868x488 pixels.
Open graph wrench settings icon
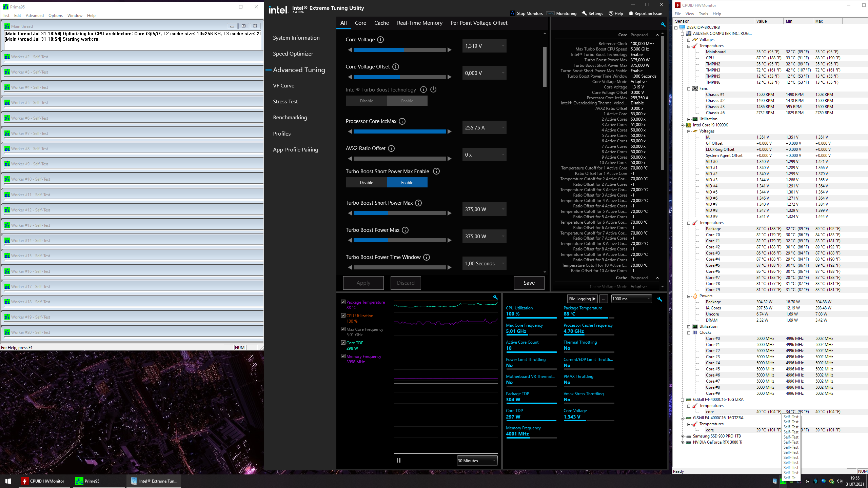[495, 297]
